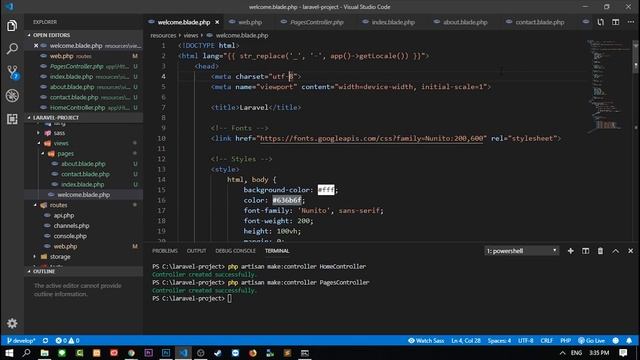This screenshot has height=360, width=640.
Task: Add a new terminal with plus icon
Action: pos(570,251)
